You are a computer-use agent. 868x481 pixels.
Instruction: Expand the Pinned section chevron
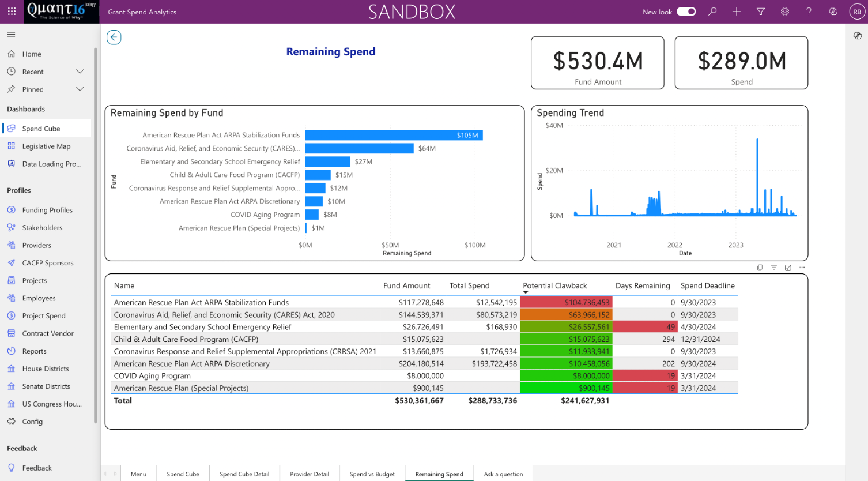coord(80,89)
